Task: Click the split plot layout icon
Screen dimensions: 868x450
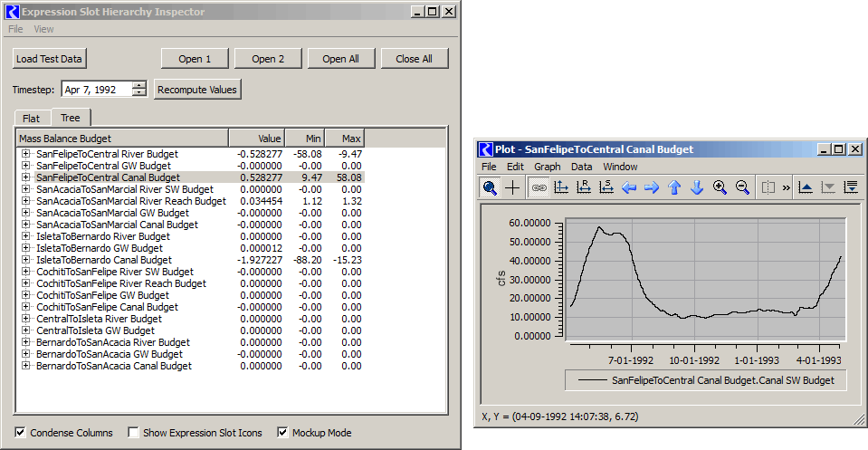Action: pyautogui.click(x=768, y=187)
